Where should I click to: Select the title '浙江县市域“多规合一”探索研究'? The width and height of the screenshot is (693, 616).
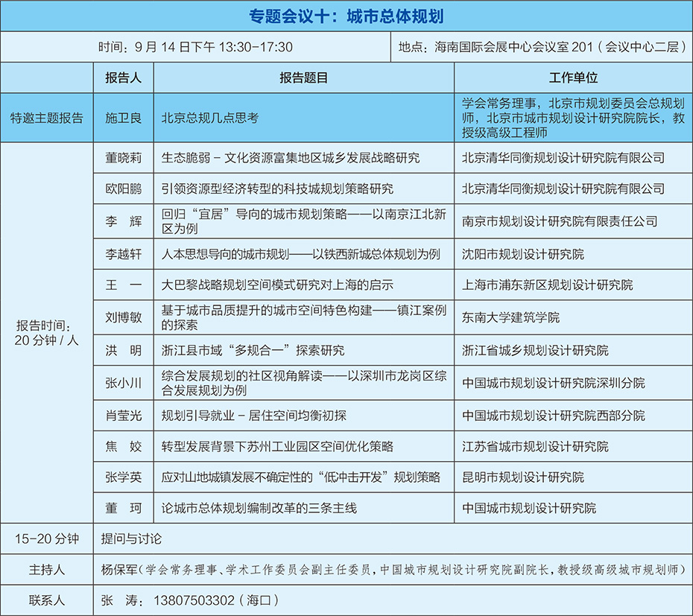tap(253, 350)
